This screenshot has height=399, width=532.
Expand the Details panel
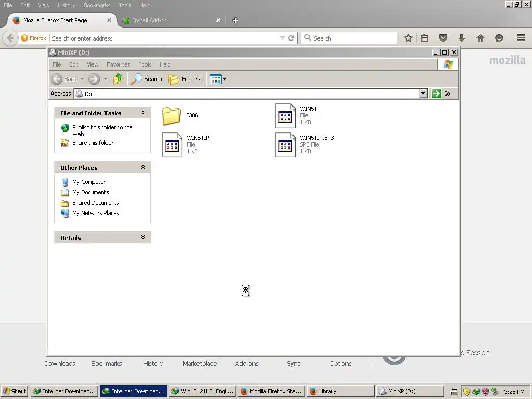pyautogui.click(x=143, y=237)
